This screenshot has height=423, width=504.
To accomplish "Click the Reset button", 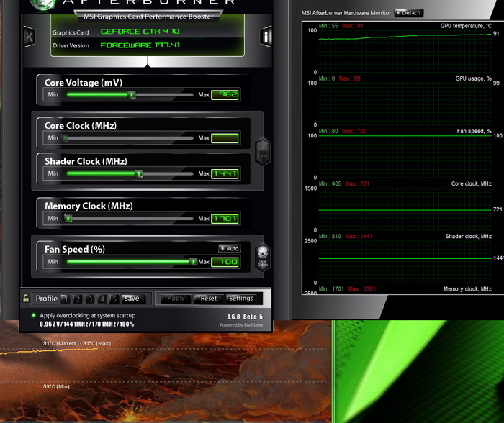I will (x=208, y=299).
